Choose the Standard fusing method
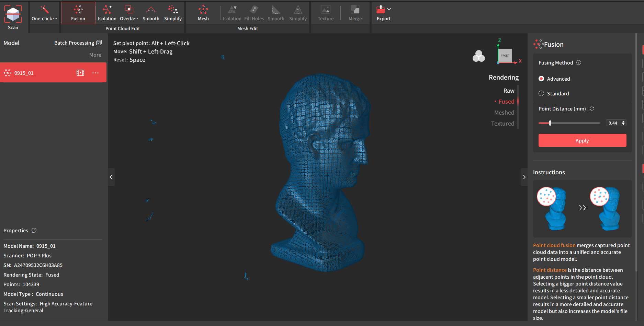 [541, 93]
